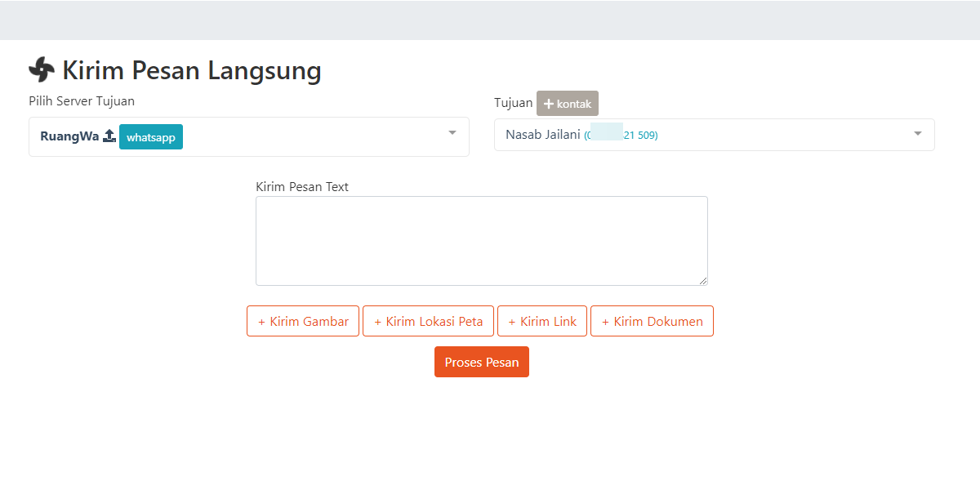The height and width of the screenshot is (490, 980).
Task: Add a map location with Kirim Lokasi Peta
Action: 428,321
